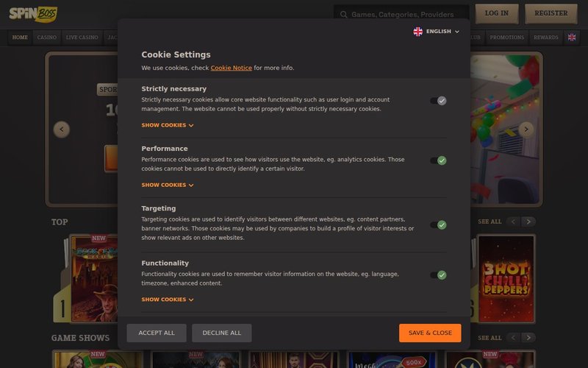
Task: Open the Promotions menu item
Action: (507, 38)
